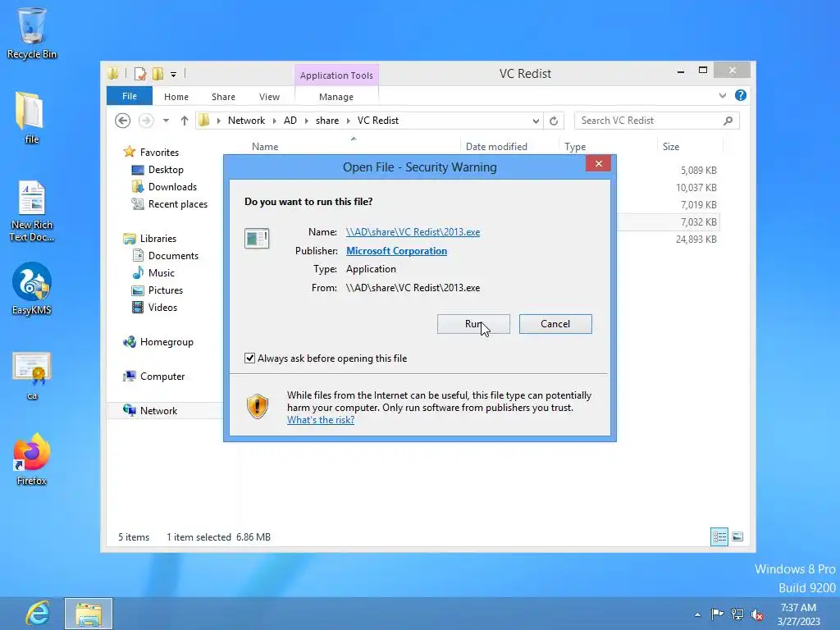Click 'Network' in the address breadcrumb
The height and width of the screenshot is (630, 840).
click(246, 121)
